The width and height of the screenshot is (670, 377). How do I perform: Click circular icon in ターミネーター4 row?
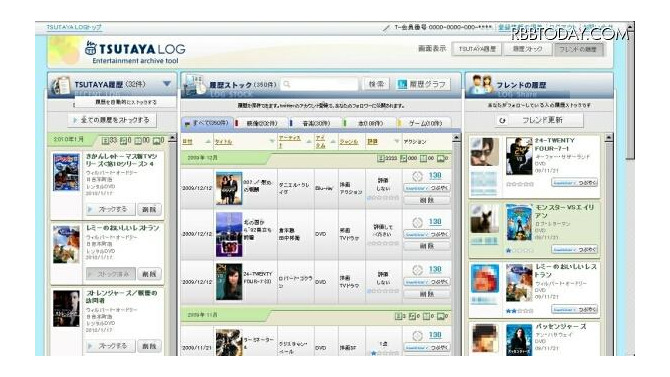[x=417, y=335]
